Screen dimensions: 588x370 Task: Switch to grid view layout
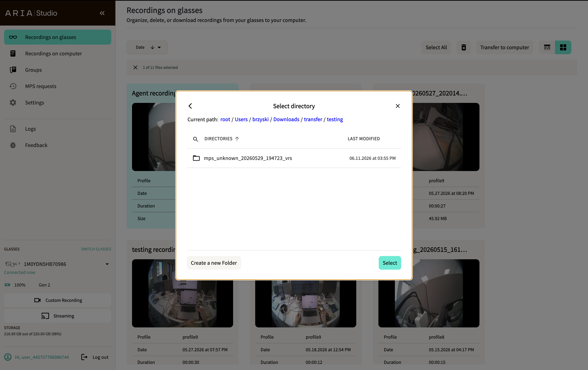pos(563,47)
